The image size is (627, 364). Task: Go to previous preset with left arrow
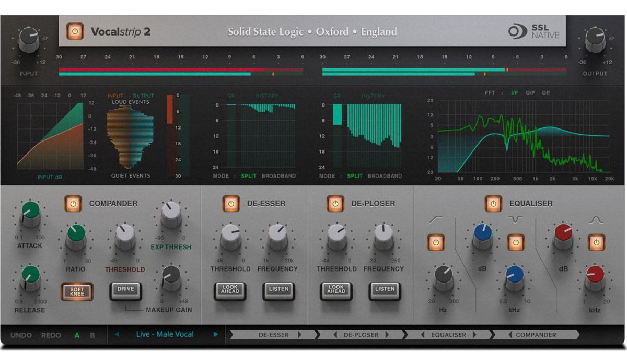[117, 334]
